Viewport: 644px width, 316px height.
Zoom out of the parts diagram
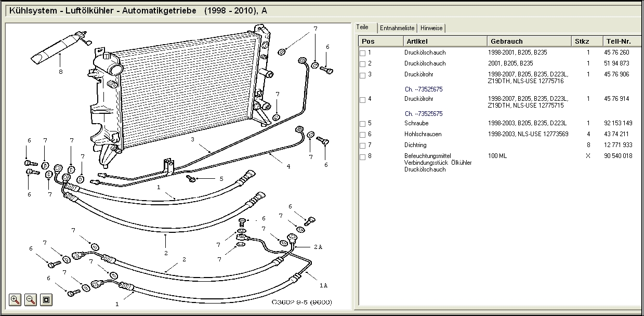click(x=31, y=299)
